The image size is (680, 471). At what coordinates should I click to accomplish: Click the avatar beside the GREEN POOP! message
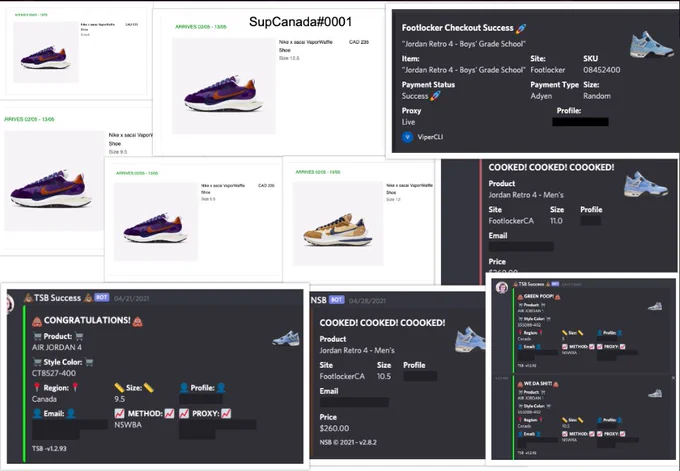coord(502,288)
